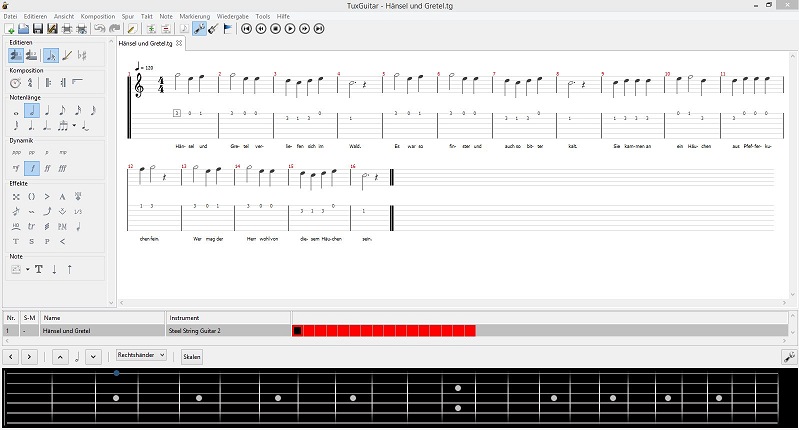Screen dimensions: 799x430
Task: Toggle accentuated note effect in Effekte
Action: click(47, 197)
